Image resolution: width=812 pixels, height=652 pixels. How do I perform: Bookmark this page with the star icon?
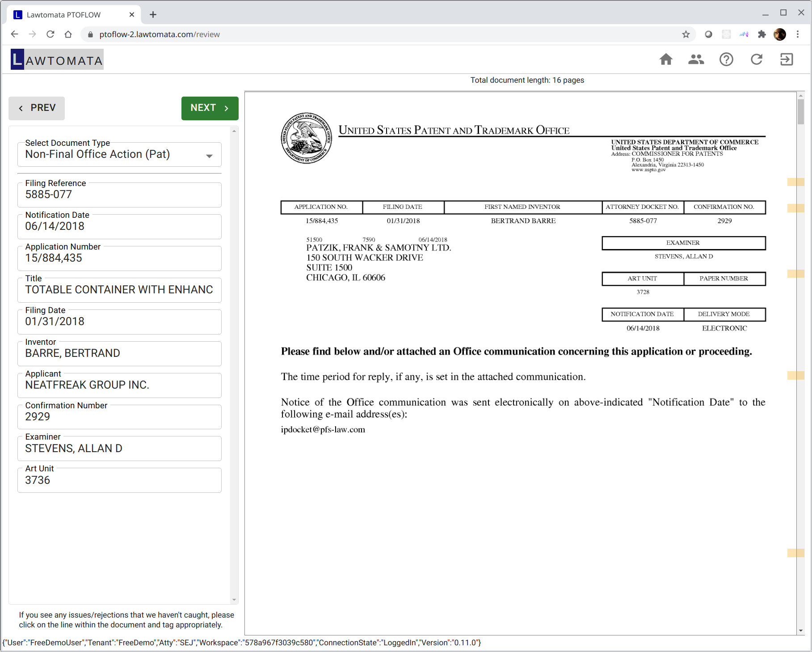point(686,34)
